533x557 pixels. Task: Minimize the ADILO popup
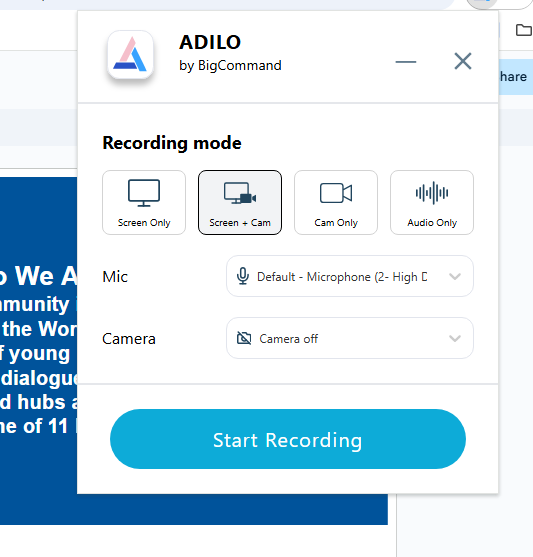point(406,62)
